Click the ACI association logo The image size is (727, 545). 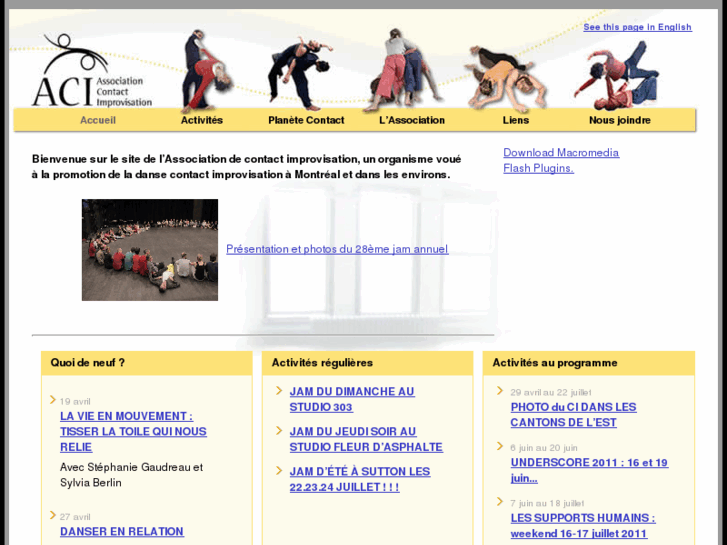tap(92, 71)
